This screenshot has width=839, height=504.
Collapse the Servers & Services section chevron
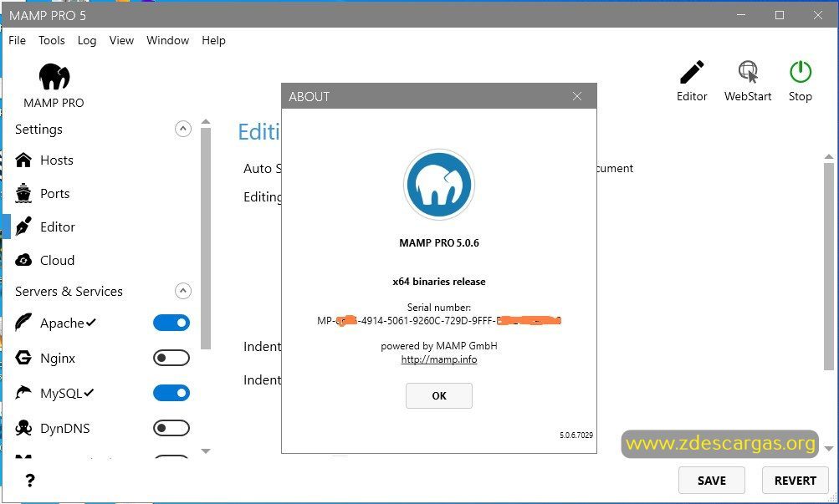coord(183,291)
